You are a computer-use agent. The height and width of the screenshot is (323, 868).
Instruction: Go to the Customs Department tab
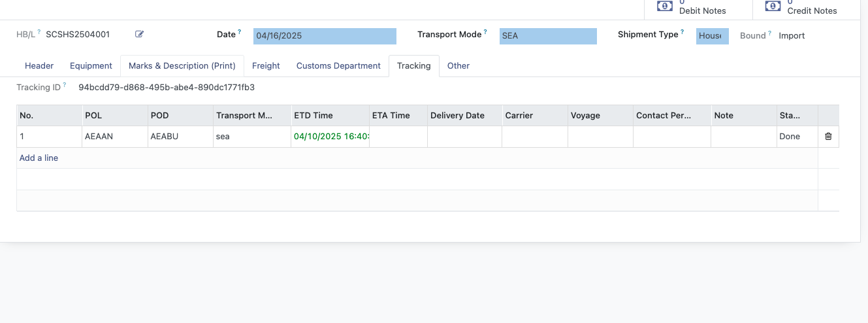[x=338, y=65]
